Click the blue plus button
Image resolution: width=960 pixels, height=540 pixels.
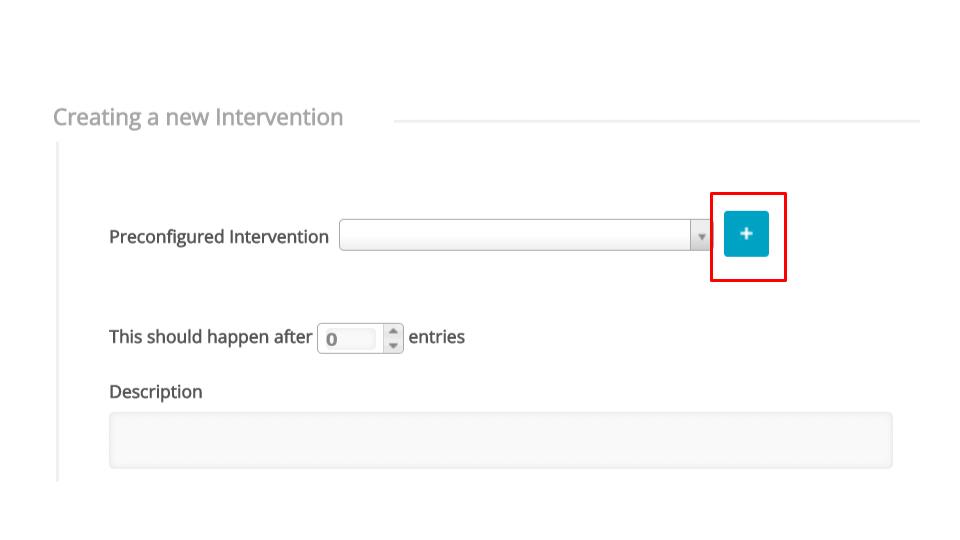point(746,234)
